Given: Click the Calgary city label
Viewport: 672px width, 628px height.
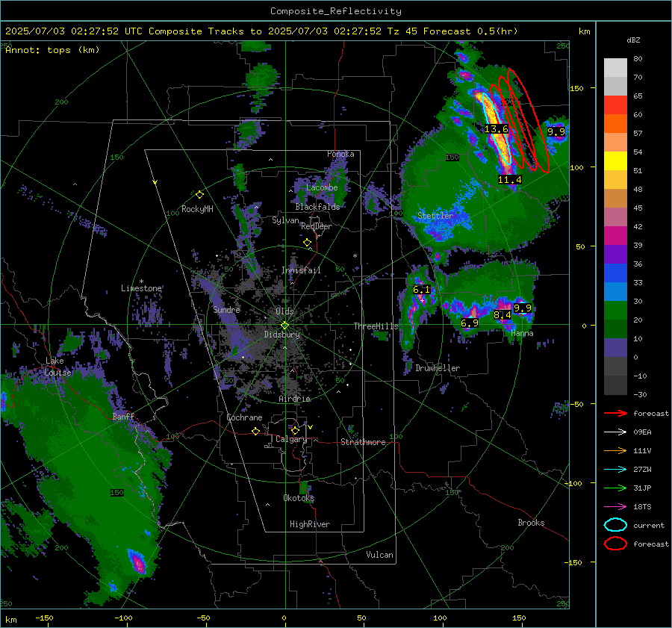Looking at the screenshot, I should 291,439.
